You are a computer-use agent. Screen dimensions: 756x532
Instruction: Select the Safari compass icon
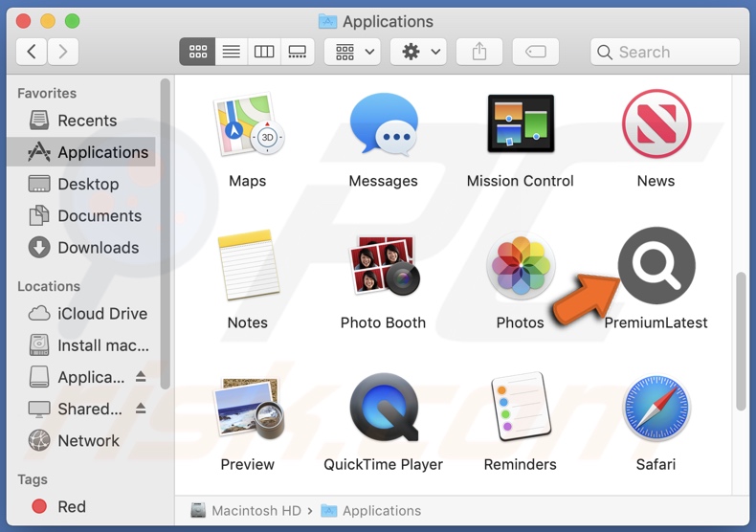point(656,408)
